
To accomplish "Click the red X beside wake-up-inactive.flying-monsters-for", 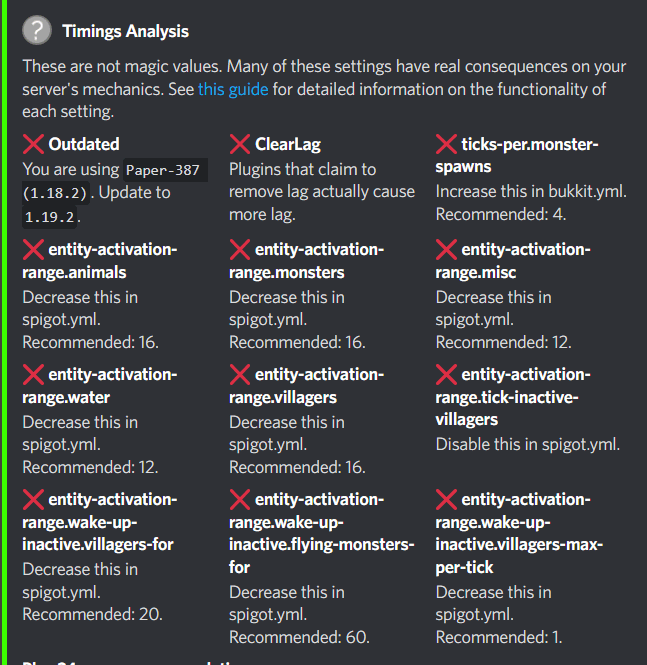I will [x=240, y=499].
